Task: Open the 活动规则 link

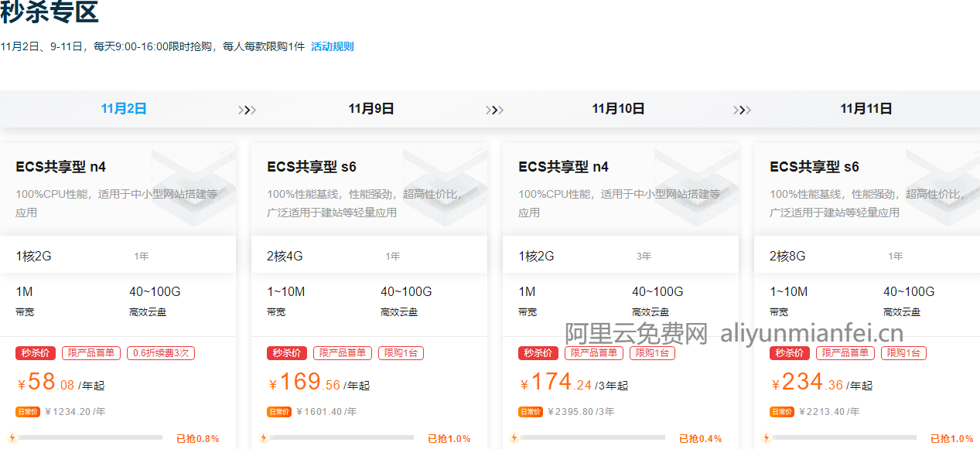Action: (x=332, y=46)
